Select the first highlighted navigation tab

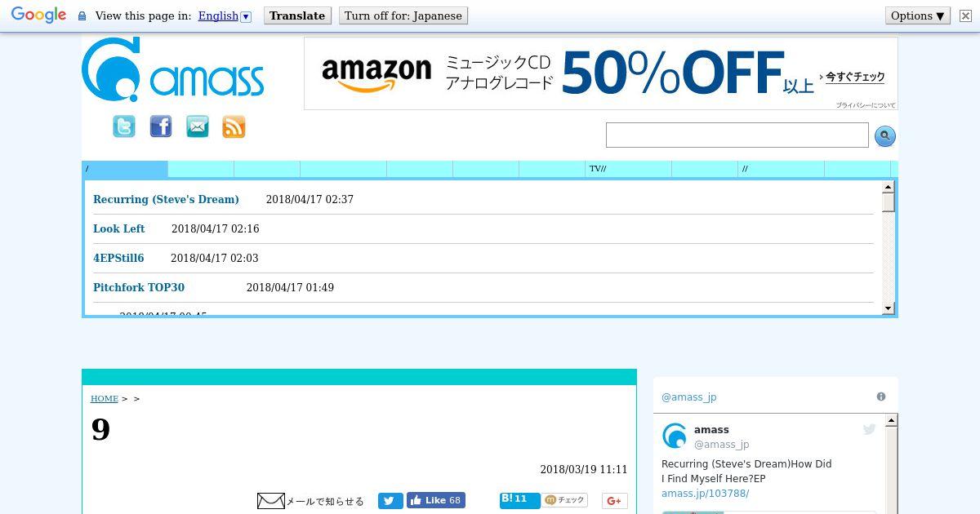point(125,169)
